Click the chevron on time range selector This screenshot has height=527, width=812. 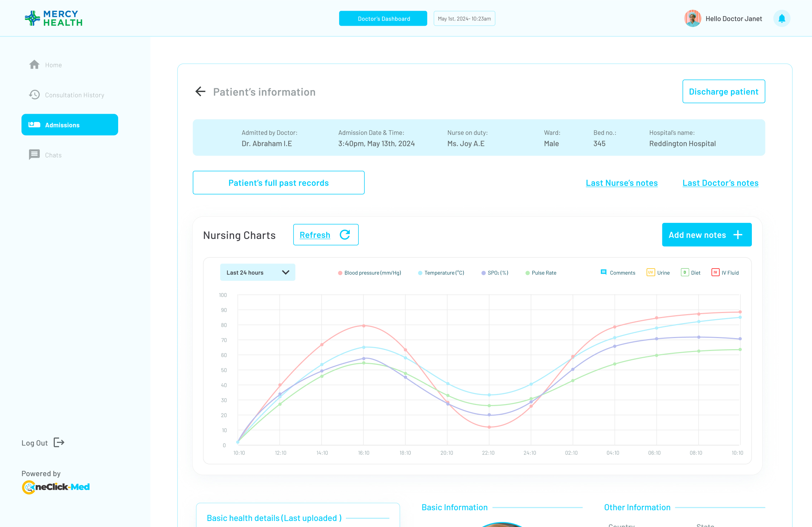[285, 273]
